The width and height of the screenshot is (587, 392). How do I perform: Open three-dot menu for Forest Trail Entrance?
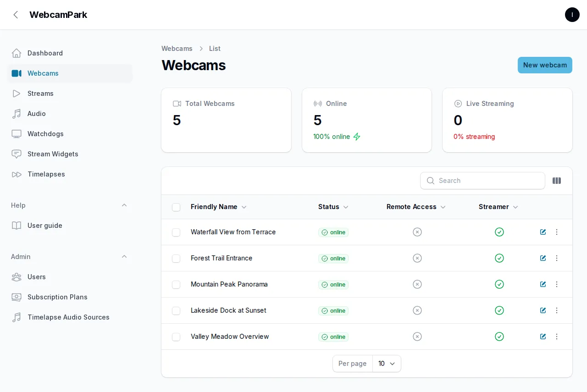click(557, 258)
